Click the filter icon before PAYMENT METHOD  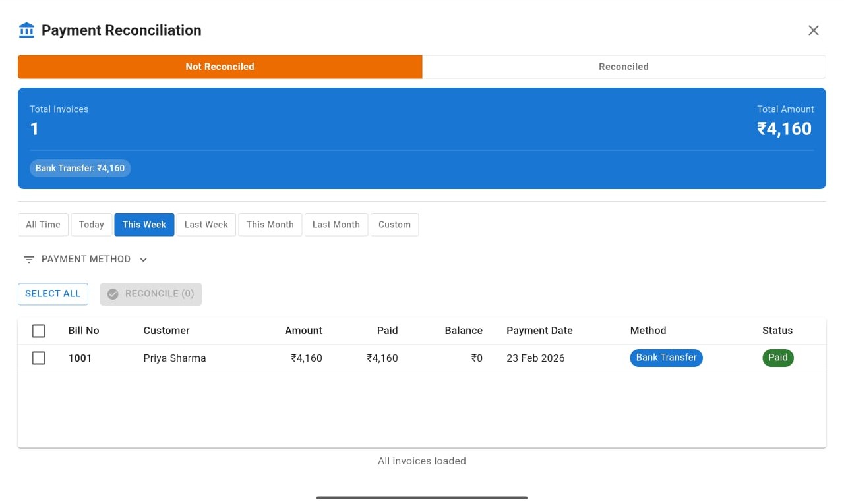click(x=28, y=259)
